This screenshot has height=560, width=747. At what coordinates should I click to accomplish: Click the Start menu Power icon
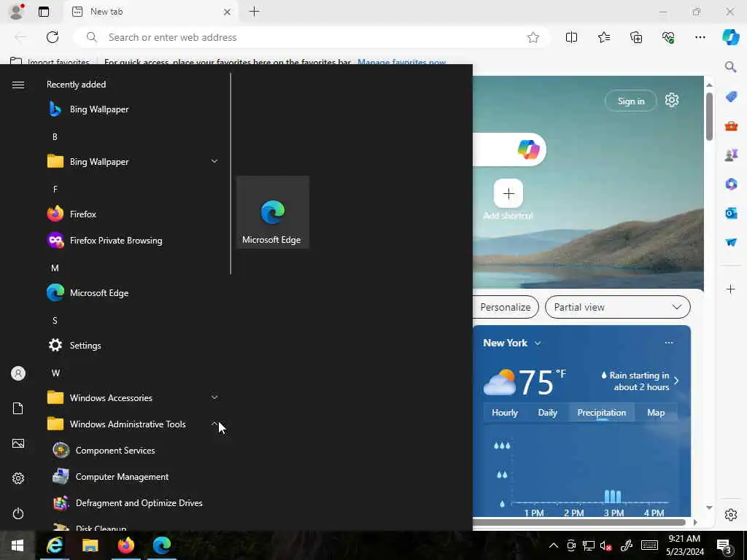(x=18, y=513)
